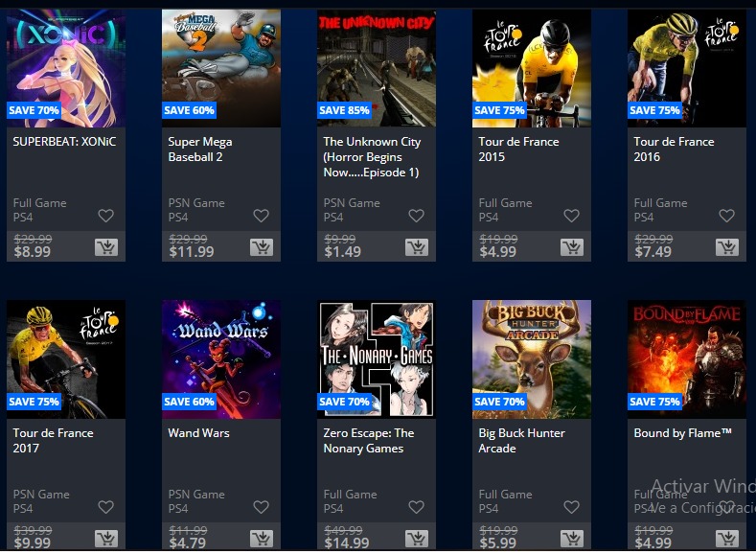Add Tour de France 2017 to cart

pyautogui.click(x=106, y=539)
